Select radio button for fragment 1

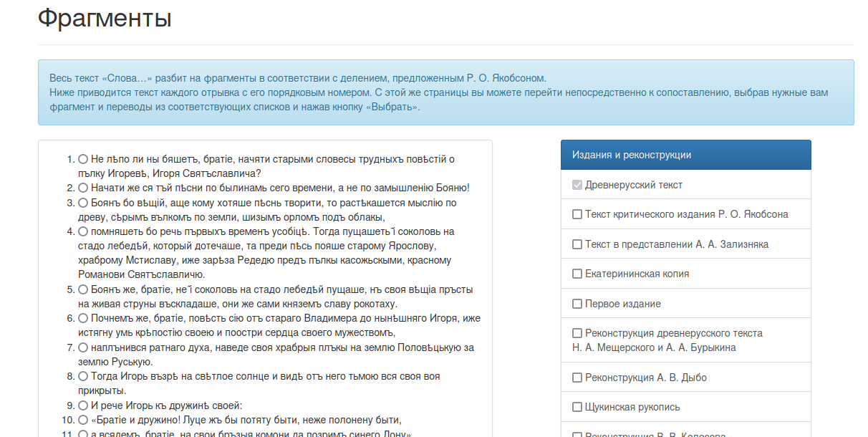(x=83, y=159)
